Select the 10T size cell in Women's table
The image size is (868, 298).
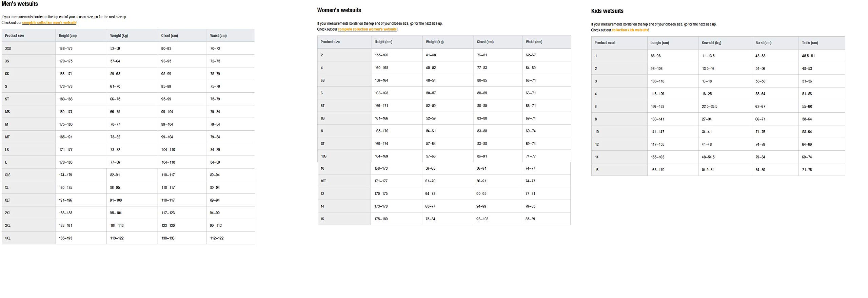pyautogui.click(x=344, y=181)
